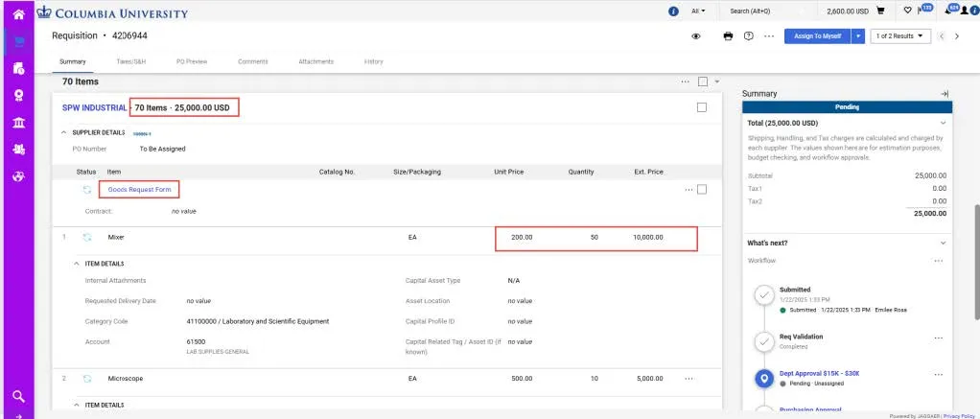Click the status icon on the Microscope row
The height and width of the screenshot is (419, 980).
[x=87, y=379]
